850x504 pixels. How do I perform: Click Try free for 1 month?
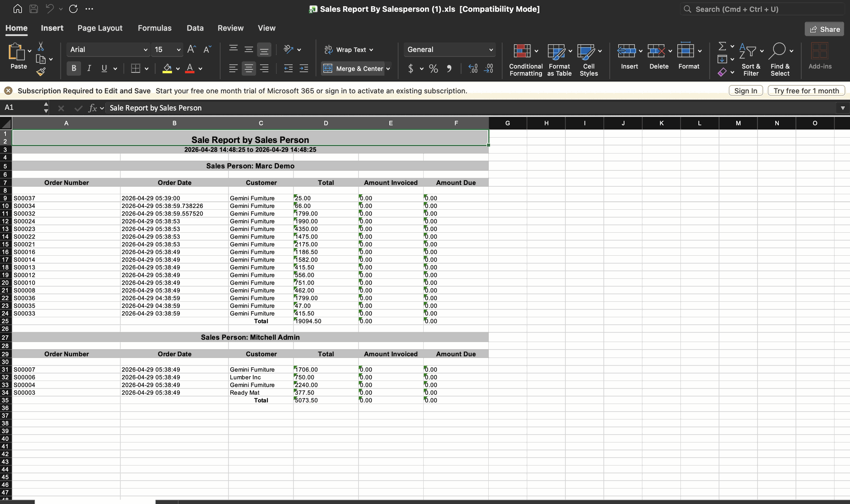(x=806, y=91)
